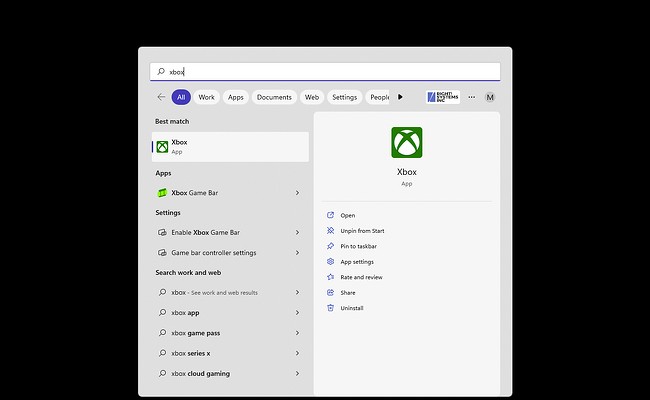Expand the xbox series x chevron
Screen dimensions: 650x400
click(297, 354)
